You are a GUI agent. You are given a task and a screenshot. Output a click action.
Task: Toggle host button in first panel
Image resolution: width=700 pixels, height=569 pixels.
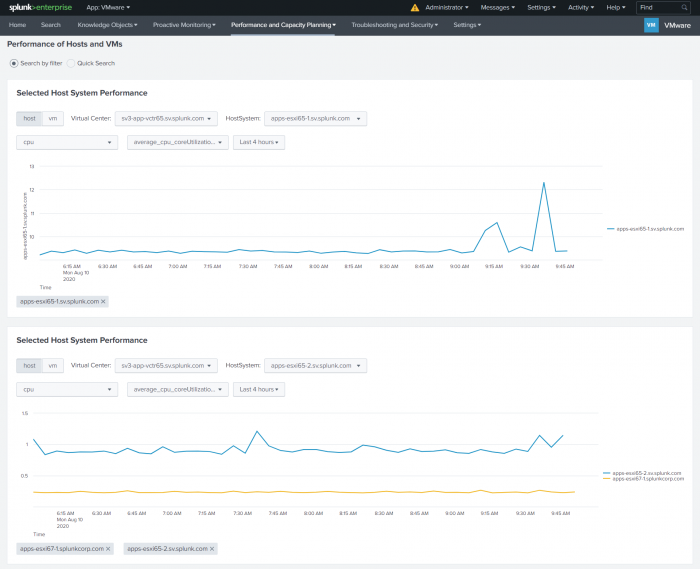(x=29, y=119)
